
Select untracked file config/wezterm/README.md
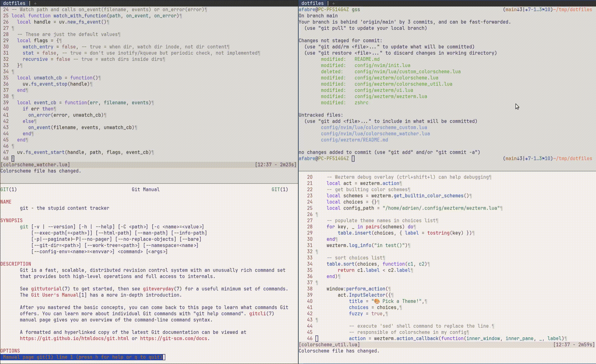(x=355, y=140)
